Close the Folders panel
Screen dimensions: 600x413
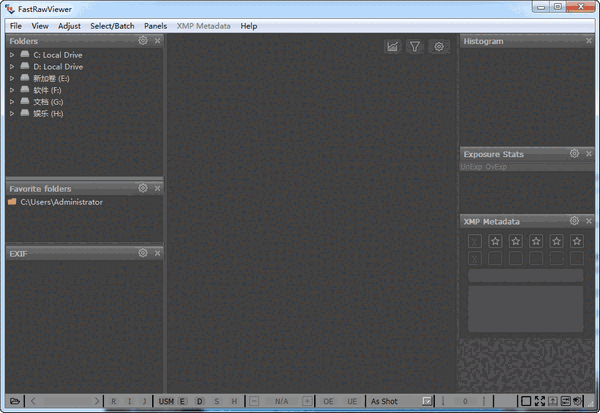pos(157,41)
